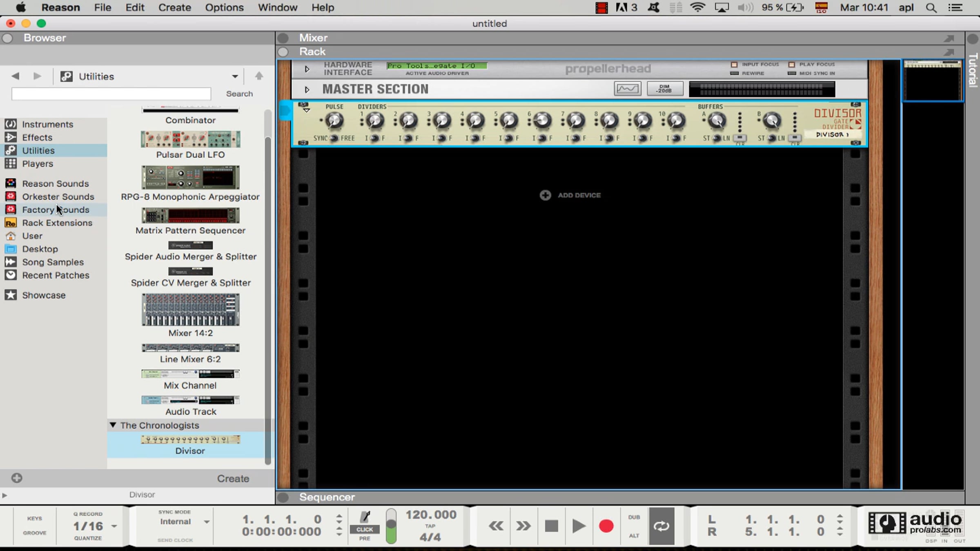This screenshot has height=551, width=980.
Task: Click the Rewind transport button
Action: click(x=496, y=526)
